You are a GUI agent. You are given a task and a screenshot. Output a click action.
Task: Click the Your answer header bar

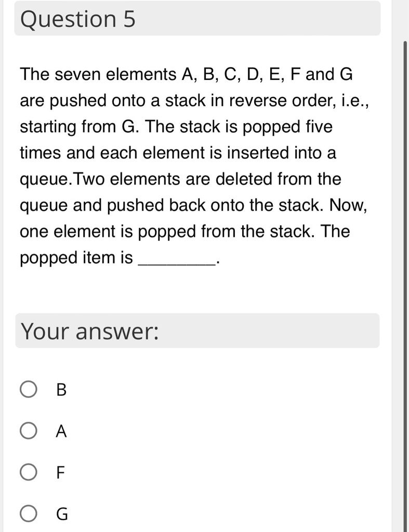[197, 331]
